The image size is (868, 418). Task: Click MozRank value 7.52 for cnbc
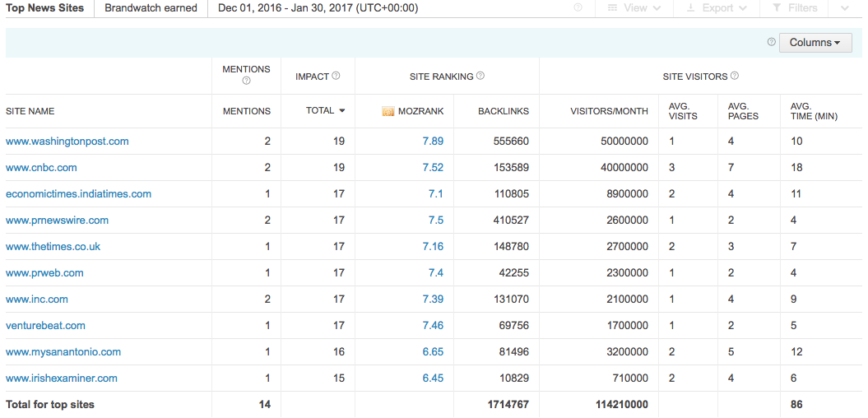click(x=433, y=167)
